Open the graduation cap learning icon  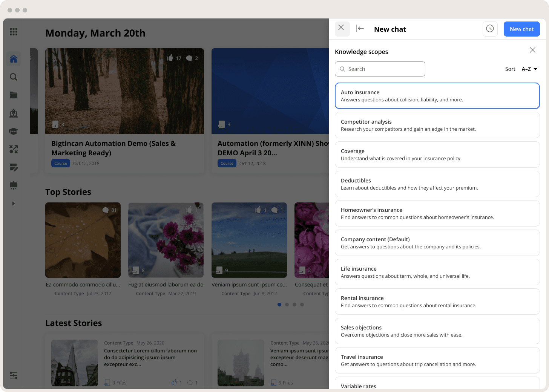tap(14, 131)
